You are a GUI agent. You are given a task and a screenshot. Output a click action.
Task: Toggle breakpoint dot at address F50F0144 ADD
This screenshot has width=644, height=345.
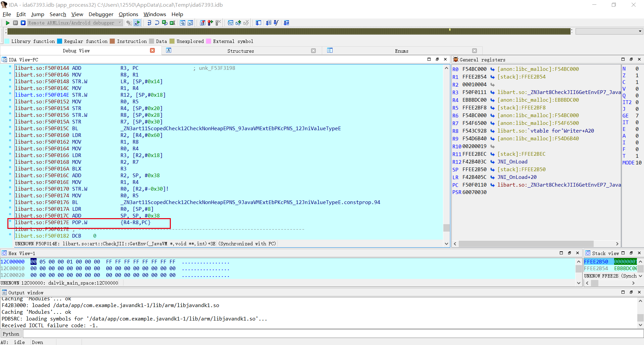point(10,67)
